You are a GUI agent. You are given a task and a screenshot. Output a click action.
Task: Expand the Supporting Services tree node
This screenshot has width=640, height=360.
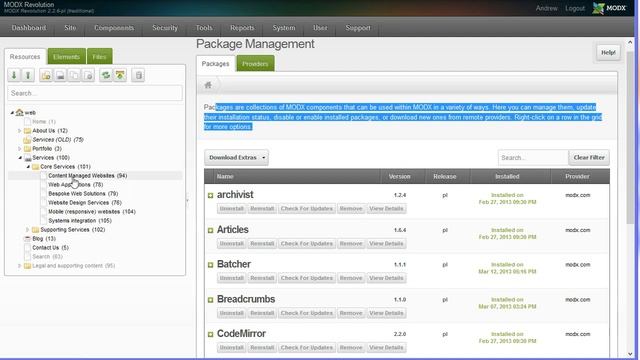click(x=27, y=230)
